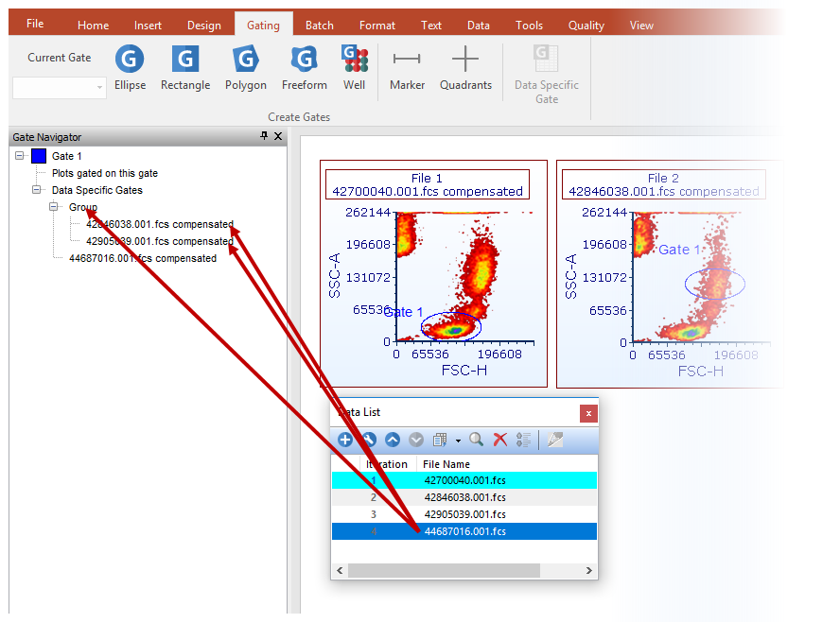Screen dimensions: 840x623
Task: Open the Quality ribbon tab
Action: [x=586, y=26]
